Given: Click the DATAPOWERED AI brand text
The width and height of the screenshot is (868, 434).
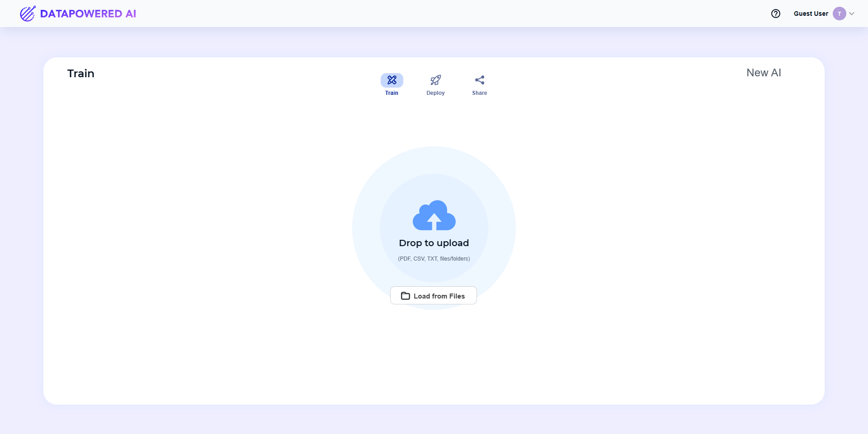Looking at the screenshot, I should point(89,14).
